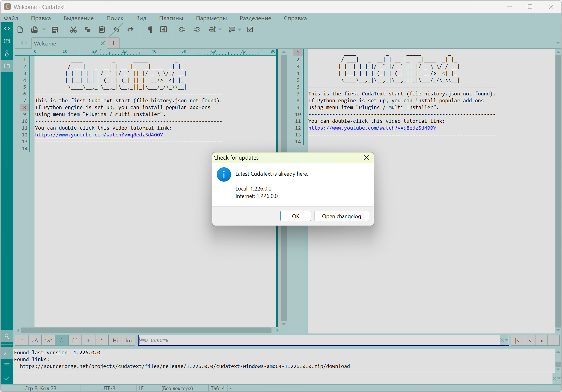Open the Code tree sidebar icon

[x=7, y=29]
